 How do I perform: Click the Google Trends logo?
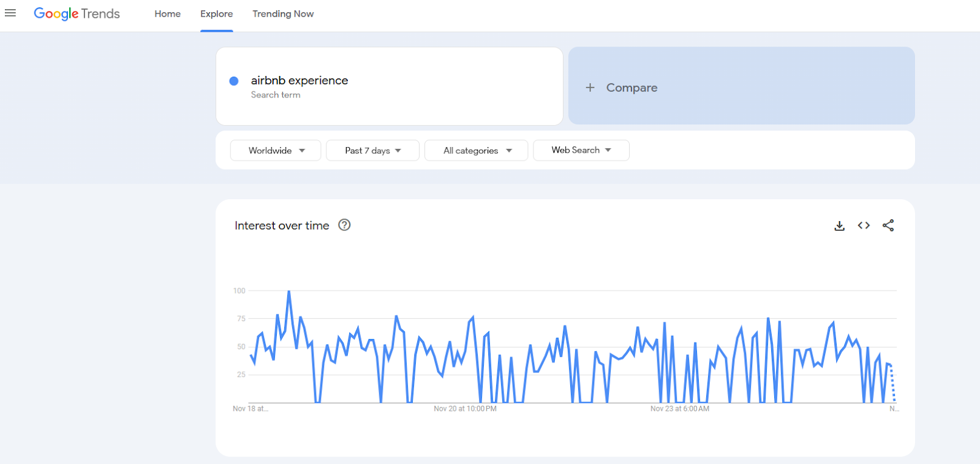[77, 13]
